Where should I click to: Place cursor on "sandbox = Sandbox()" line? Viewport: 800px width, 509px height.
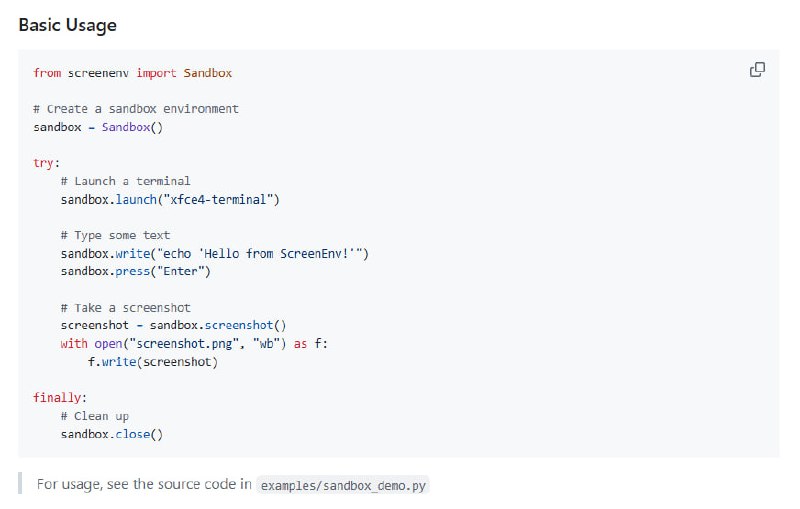click(97, 127)
